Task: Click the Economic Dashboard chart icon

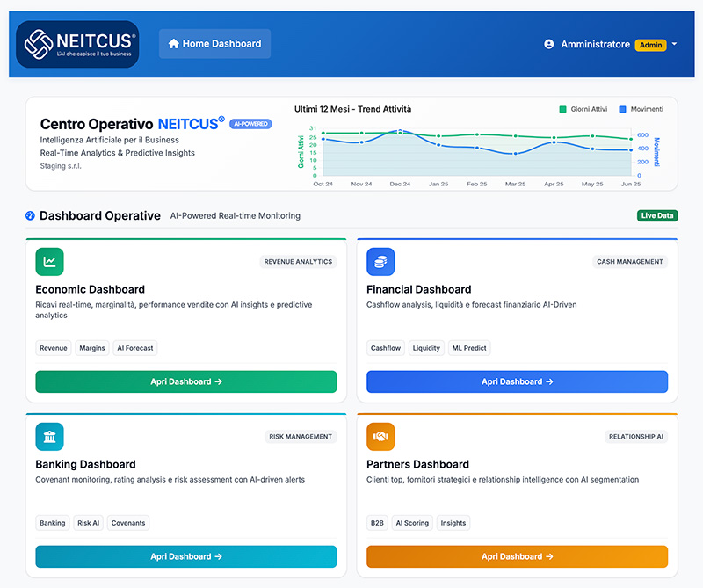Action: [x=49, y=261]
